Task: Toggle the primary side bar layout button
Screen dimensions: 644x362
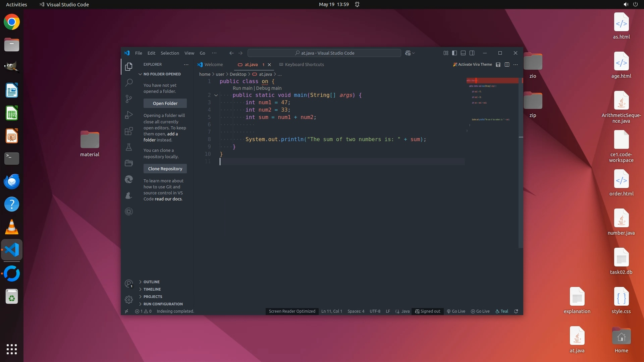Action: pos(454,53)
